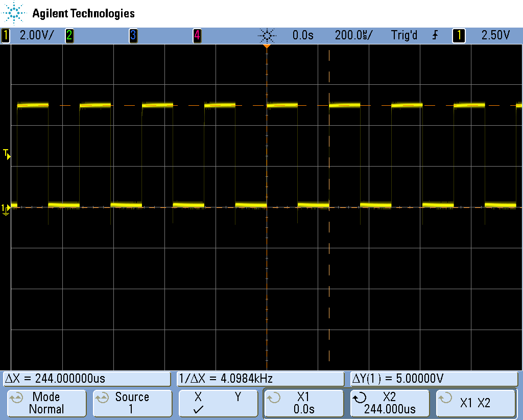Select the pink channel 4 indicator

[x=197, y=35]
